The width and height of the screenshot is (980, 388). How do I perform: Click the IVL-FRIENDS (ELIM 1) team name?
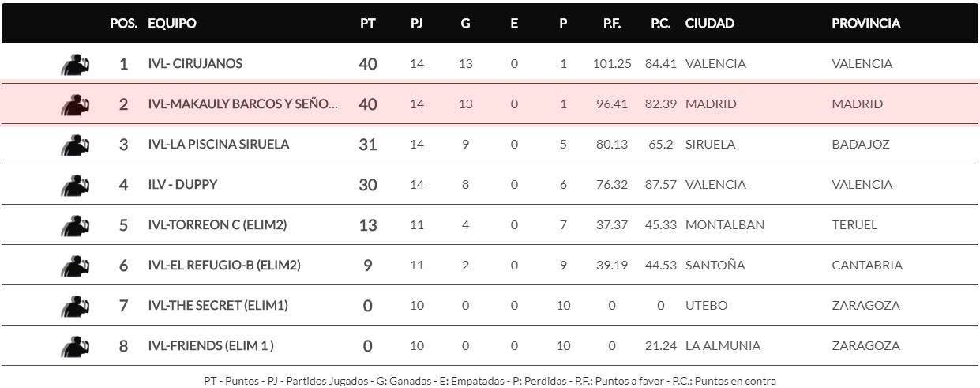tap(211, 346)
